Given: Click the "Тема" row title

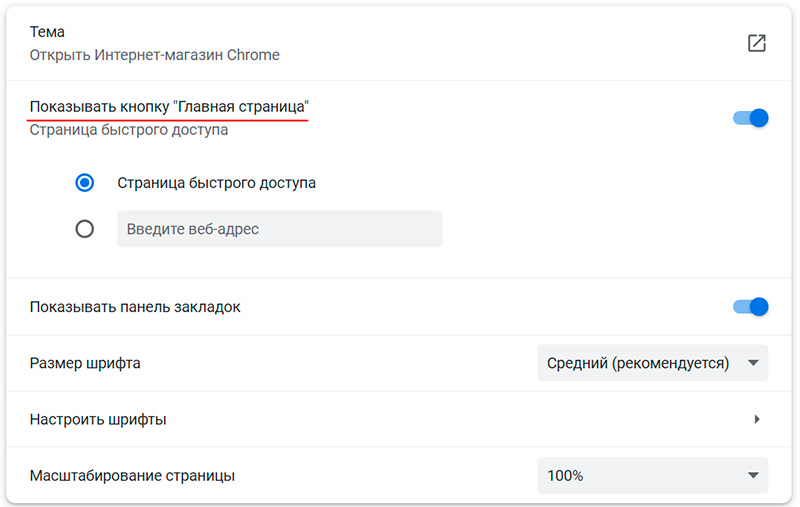Looking at the screenshot, I should tap(47, 33).
